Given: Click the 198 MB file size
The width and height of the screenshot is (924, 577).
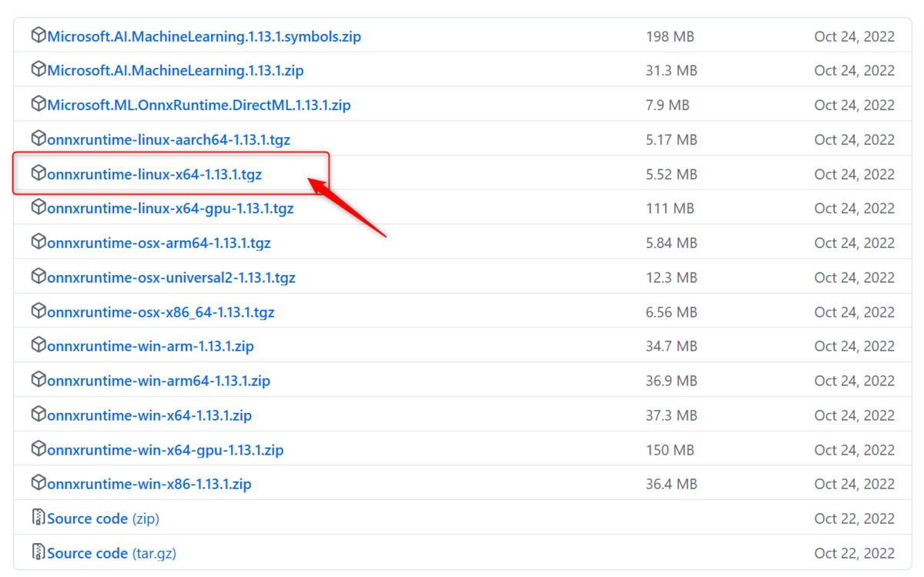Looking at the screenshot, I should click(670, 36).
